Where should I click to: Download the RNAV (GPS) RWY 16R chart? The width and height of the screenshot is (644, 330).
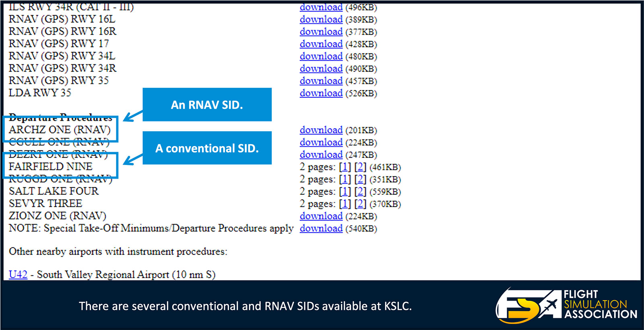[321, 32]
